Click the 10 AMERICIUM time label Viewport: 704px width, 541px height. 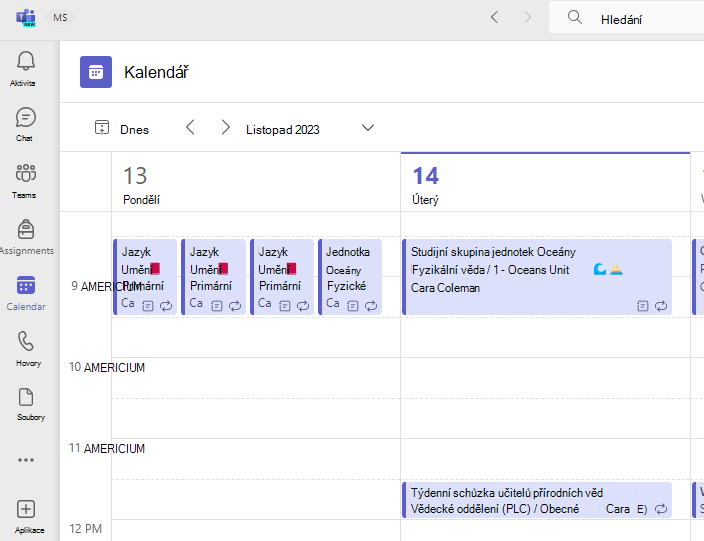pyautogui.click(x=107, y=368)
